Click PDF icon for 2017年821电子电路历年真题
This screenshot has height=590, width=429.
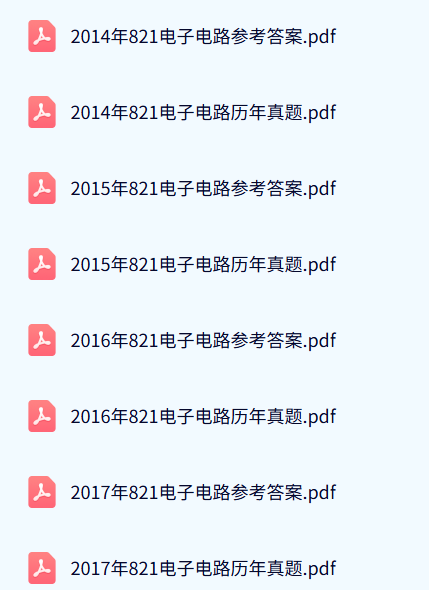[x=42, y=568]
